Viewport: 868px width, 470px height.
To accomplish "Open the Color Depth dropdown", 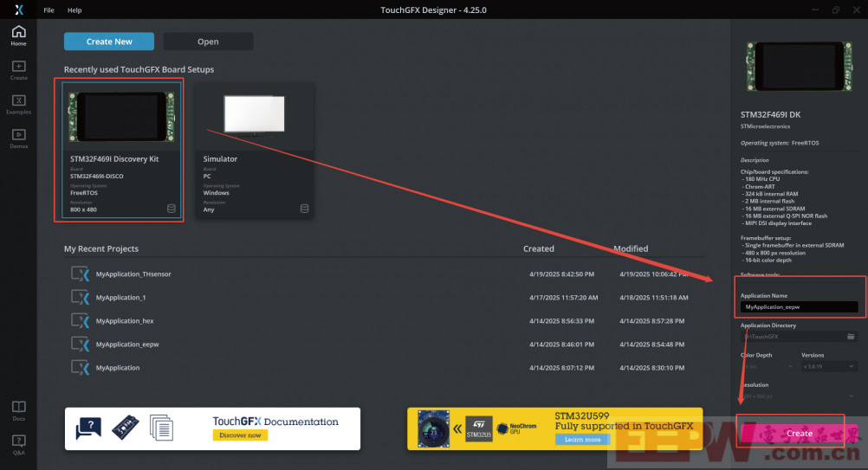I will click(x=768, y=367).
